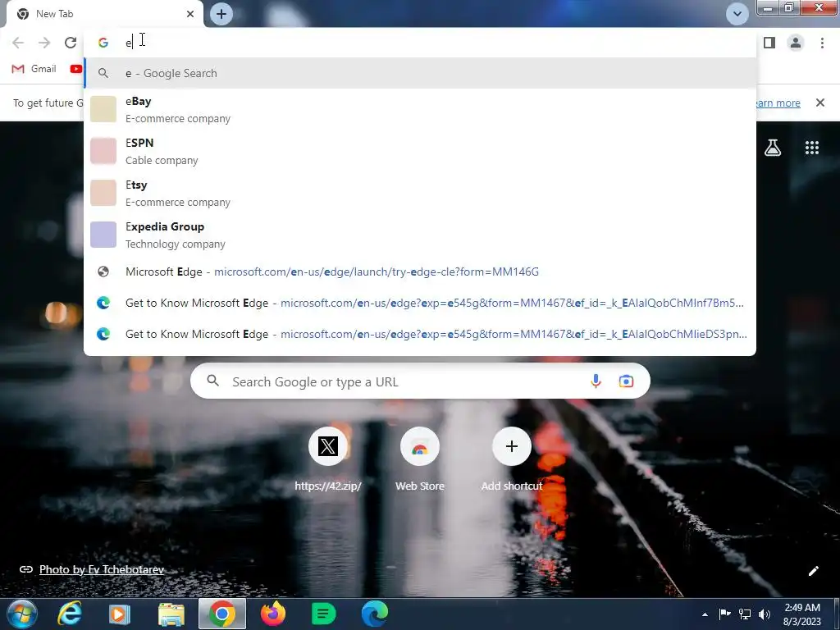Open the volume speaker icon
The width and height of the screenshot is (840, 630).
tap(764, 614)
